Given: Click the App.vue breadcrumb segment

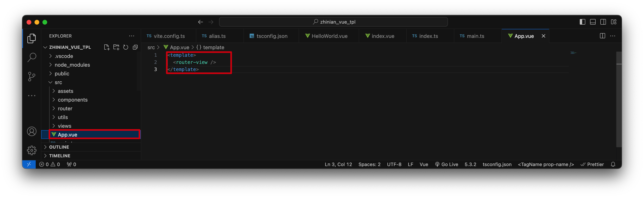Looking at the screenshot, I should (176, 47).
